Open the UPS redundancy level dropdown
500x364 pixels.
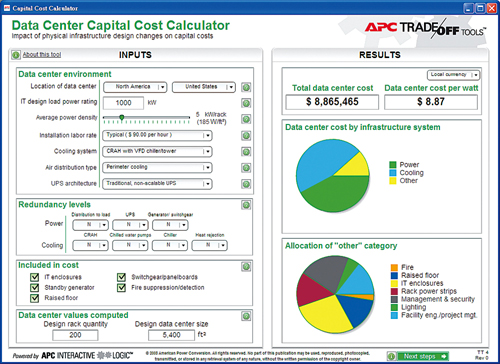tap(130, 225)
